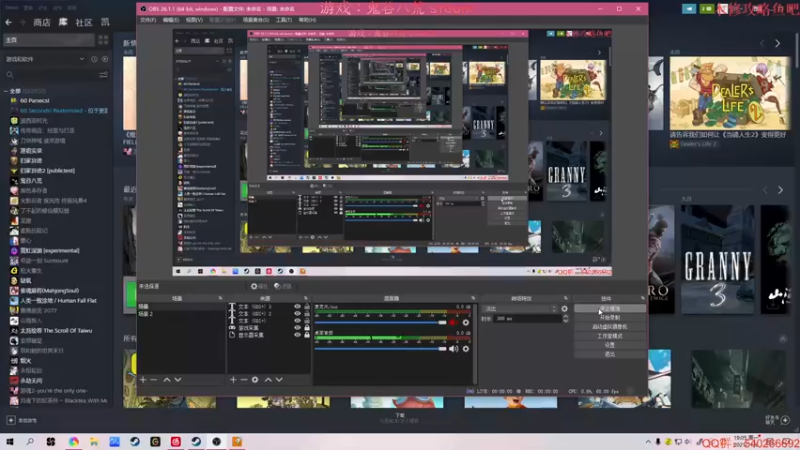Image resolution: width=800 pixels, height=450 pixels.
Task: Add a new scene with plus icon
Action: (143, 380)
